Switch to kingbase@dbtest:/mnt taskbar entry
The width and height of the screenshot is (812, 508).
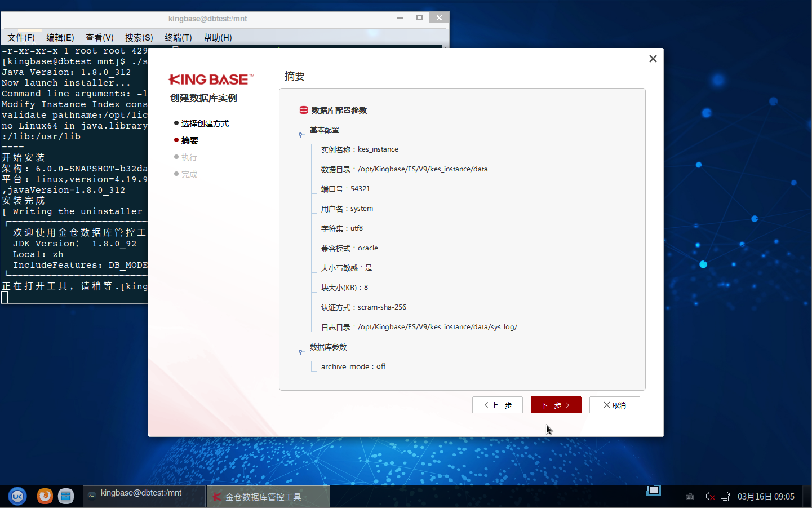pos(144,496)
